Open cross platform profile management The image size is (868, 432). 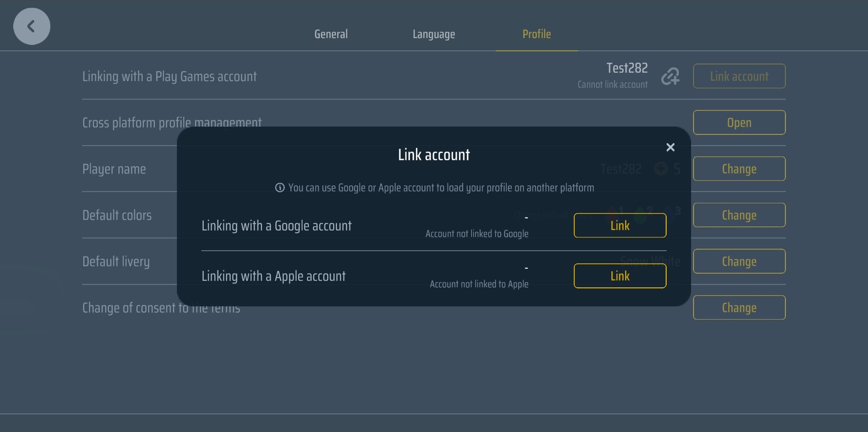coord(738,123)
